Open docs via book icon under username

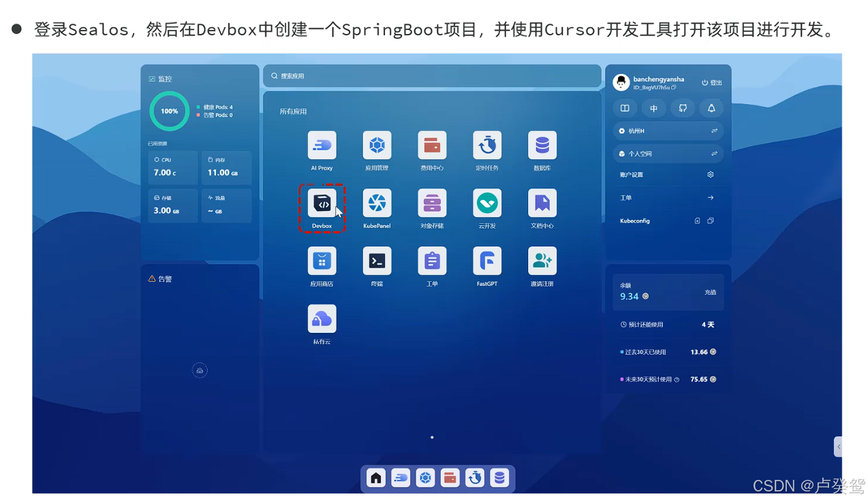[x=625, y=108]
